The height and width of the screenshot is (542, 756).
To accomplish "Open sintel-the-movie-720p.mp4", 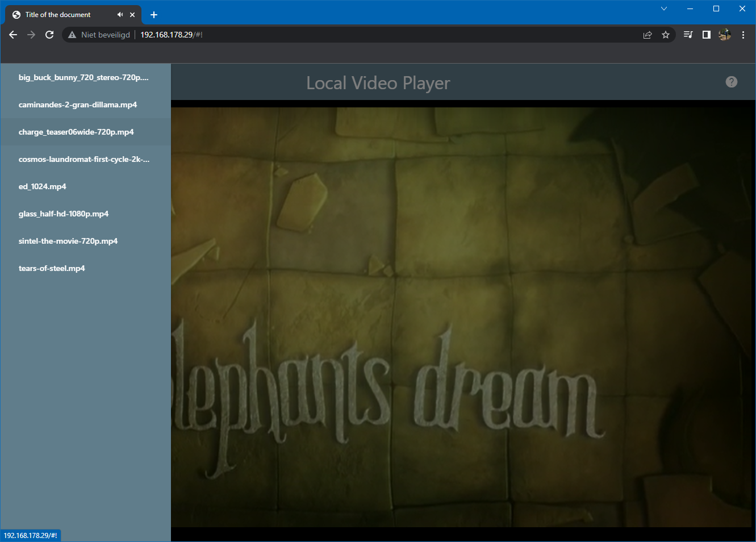I will 85,241.
